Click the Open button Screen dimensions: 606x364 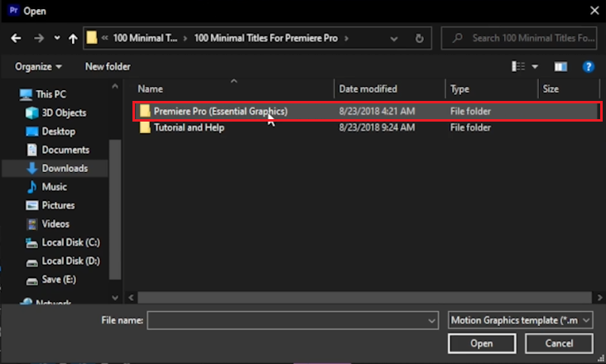coord(482,343)
